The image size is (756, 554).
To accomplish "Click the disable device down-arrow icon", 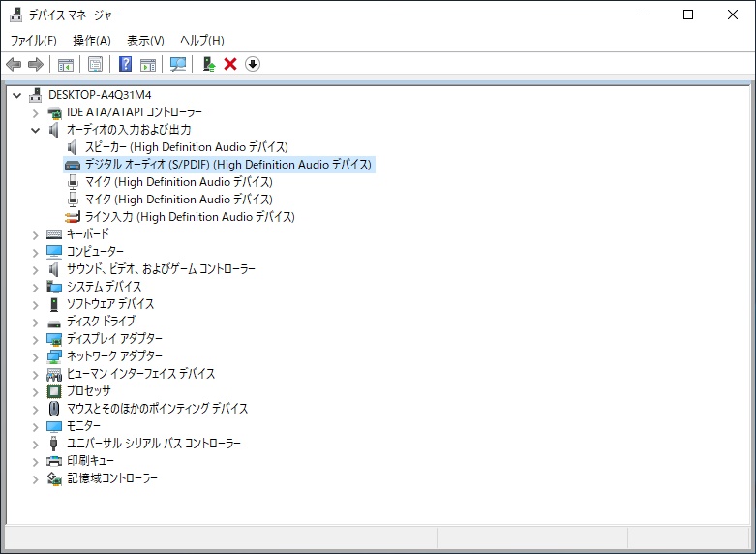I will pos(253,64).
